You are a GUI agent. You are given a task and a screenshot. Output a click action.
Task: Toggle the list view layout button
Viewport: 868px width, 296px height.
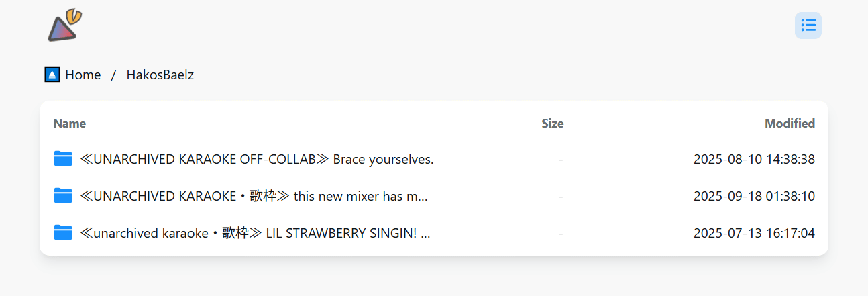pos(808,26)
